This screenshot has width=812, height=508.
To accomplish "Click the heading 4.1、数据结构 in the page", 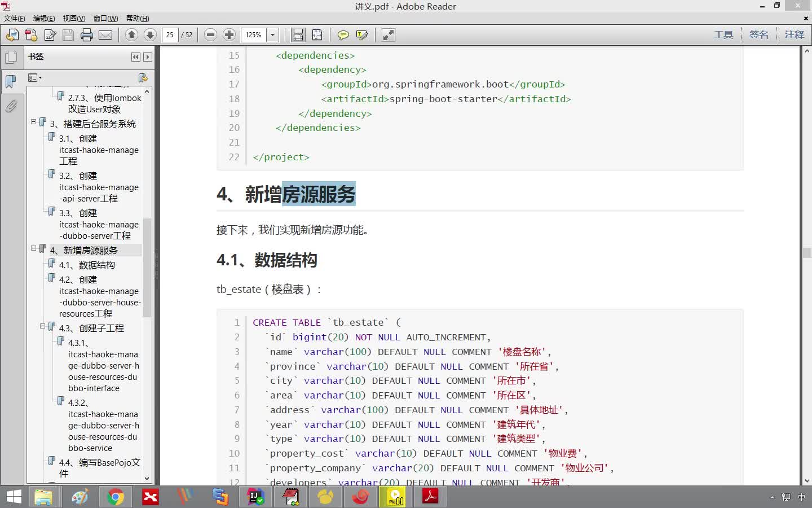I will coord(267,260).
